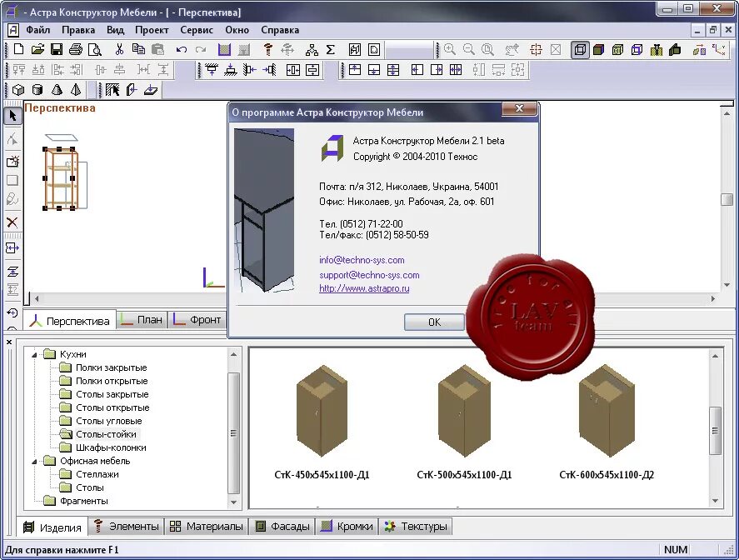
Task: Open Print Preview icon
Action: click(95, 49)
